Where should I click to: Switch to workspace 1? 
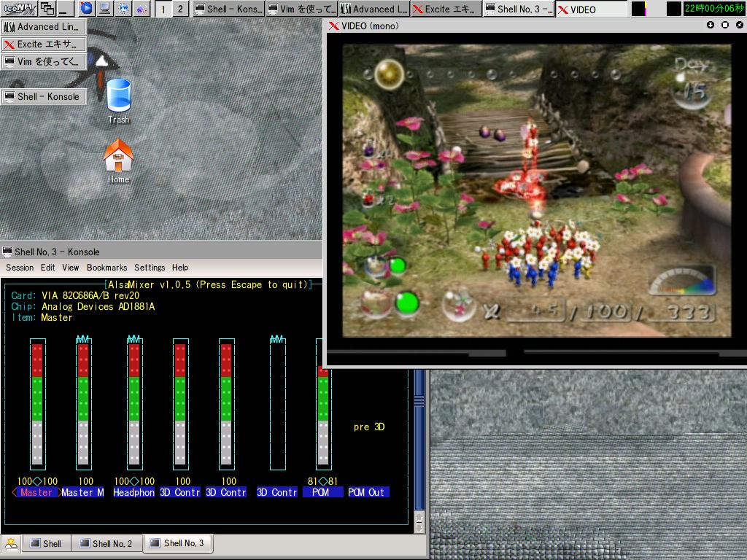click(x=163, y=9)
